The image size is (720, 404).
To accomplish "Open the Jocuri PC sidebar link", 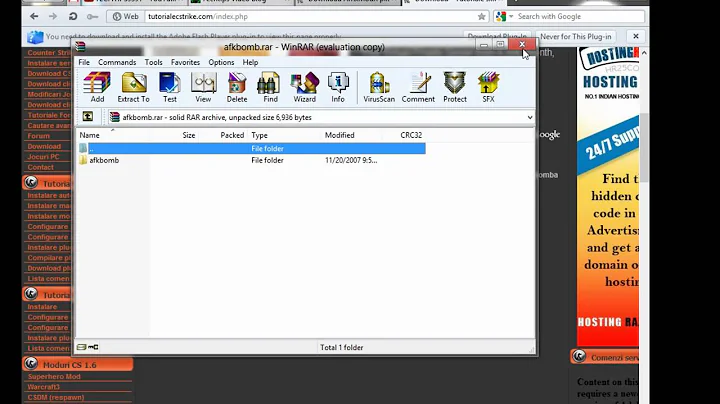I will click(x=43, y=157).
